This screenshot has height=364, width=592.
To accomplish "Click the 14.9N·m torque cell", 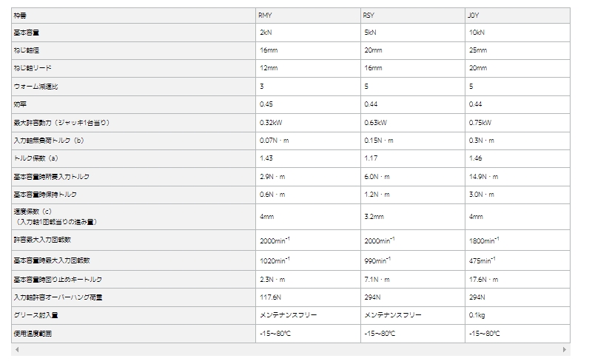I will tap(483, 176).
